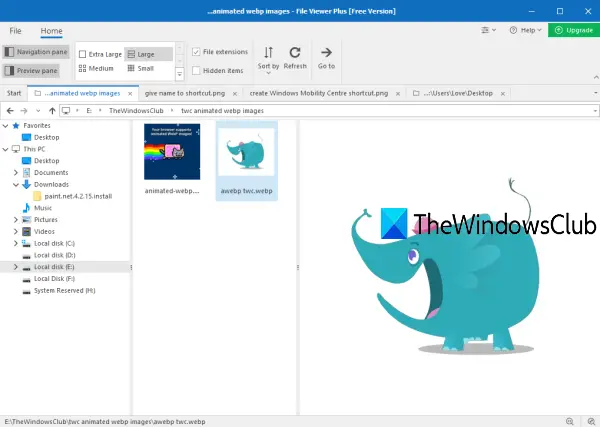
Task: Collapse the ribbon with the chevron
Action: click(596, 77)
